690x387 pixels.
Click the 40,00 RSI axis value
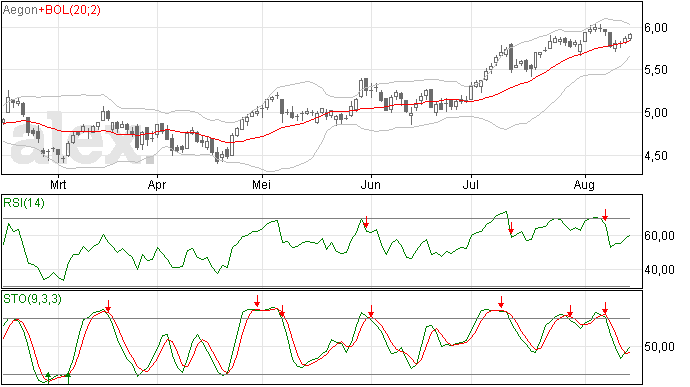[x=659, y=270]
